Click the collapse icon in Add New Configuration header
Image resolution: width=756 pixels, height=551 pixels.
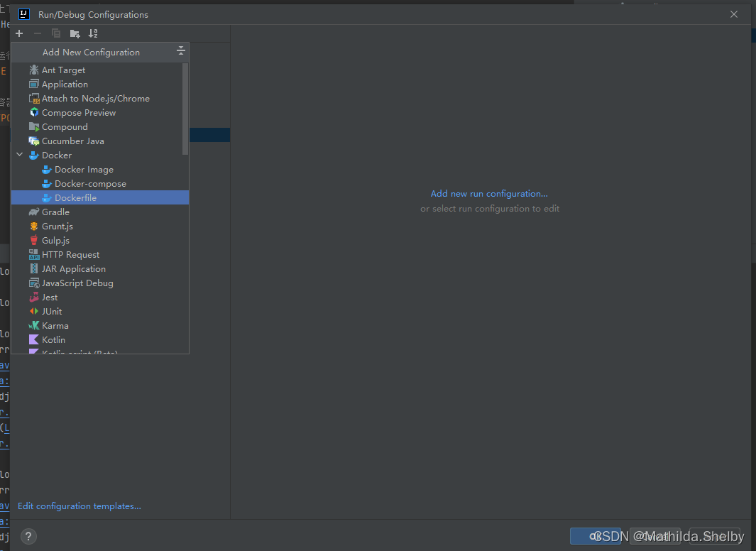(181, 50)
